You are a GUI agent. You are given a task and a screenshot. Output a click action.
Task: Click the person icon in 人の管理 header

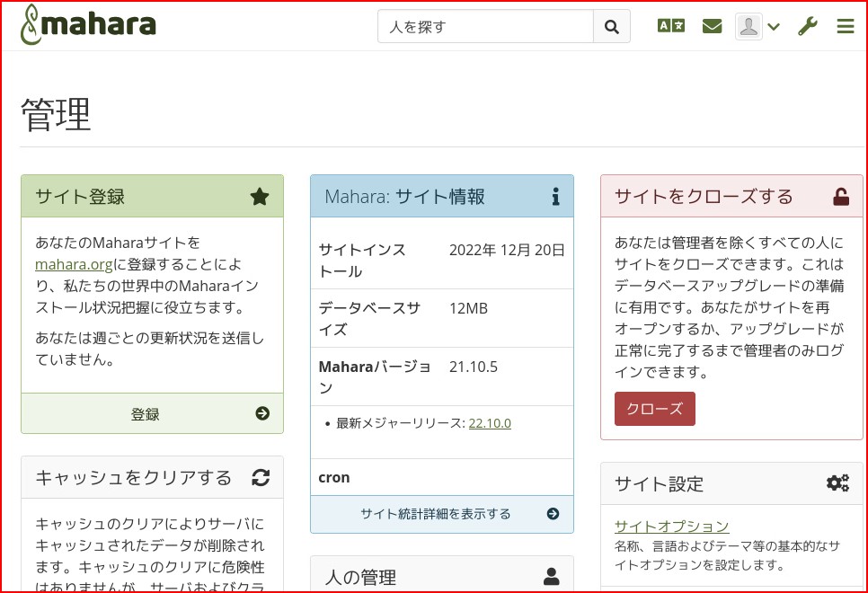point(552,577)
